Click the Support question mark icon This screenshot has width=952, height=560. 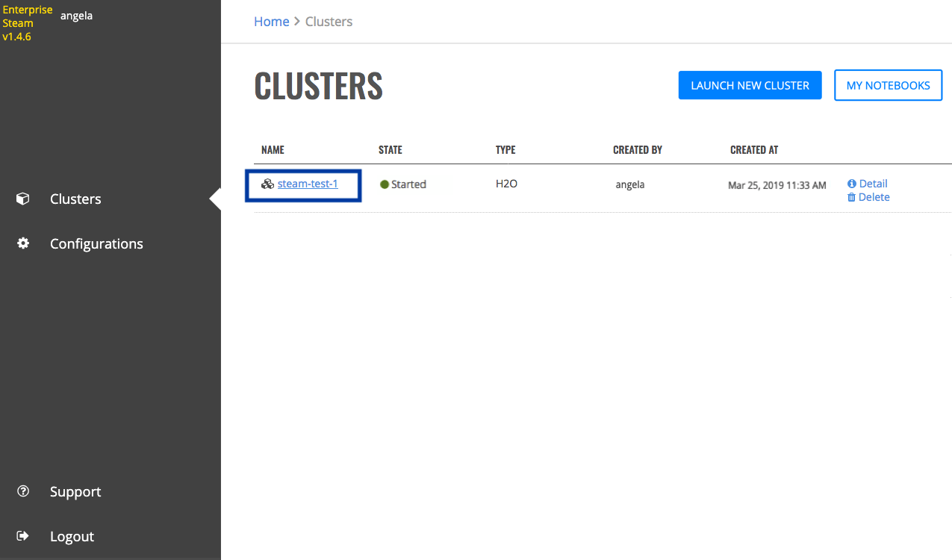coord(23,491)
